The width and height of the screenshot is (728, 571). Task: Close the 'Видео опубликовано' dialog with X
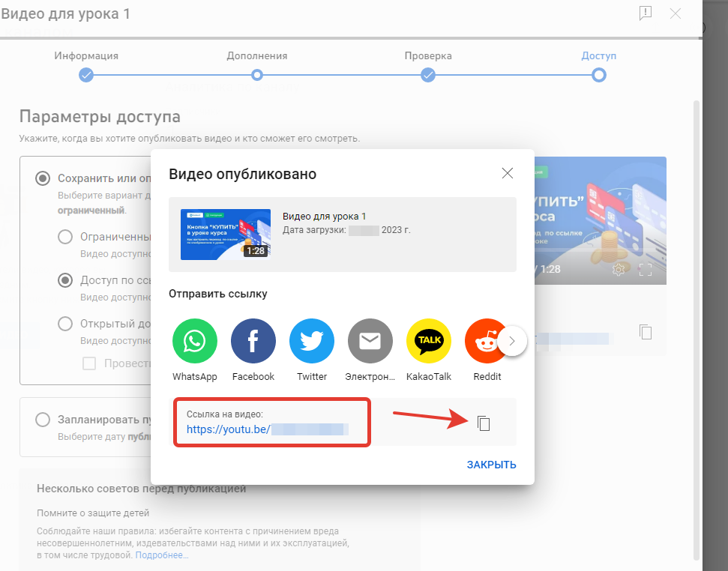[508, 173]
